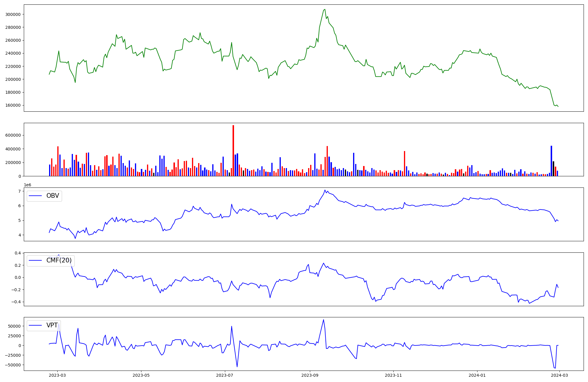Click the 2023-07 date tick label
The width and height of the screenshot is (588, 382).
[x=225, y=375]
